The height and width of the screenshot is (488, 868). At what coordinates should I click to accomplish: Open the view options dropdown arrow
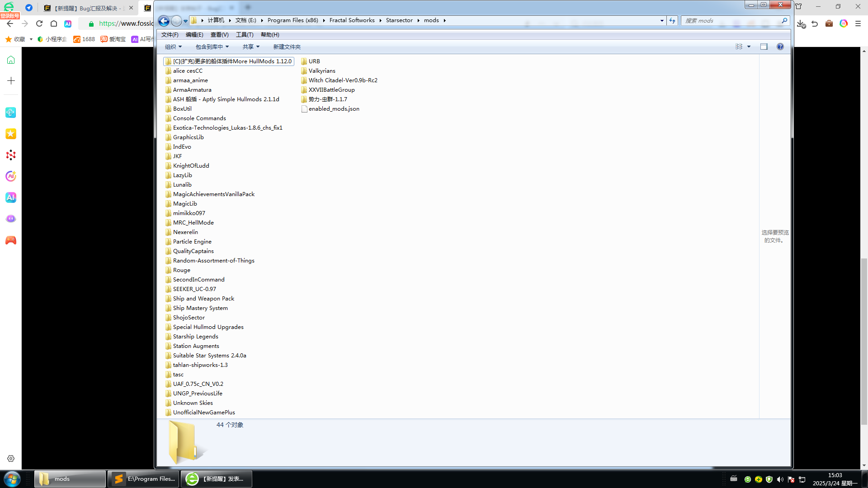point(749,47)
